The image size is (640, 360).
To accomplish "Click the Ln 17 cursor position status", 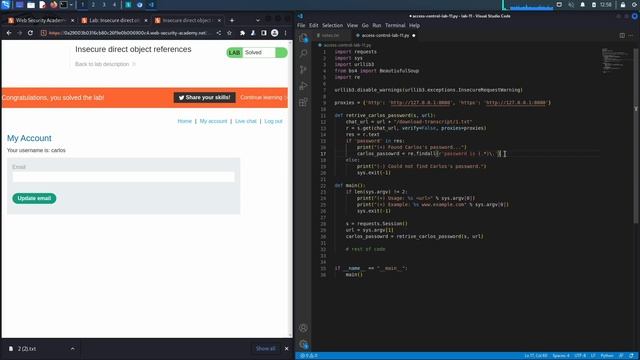I will point(536,356).
